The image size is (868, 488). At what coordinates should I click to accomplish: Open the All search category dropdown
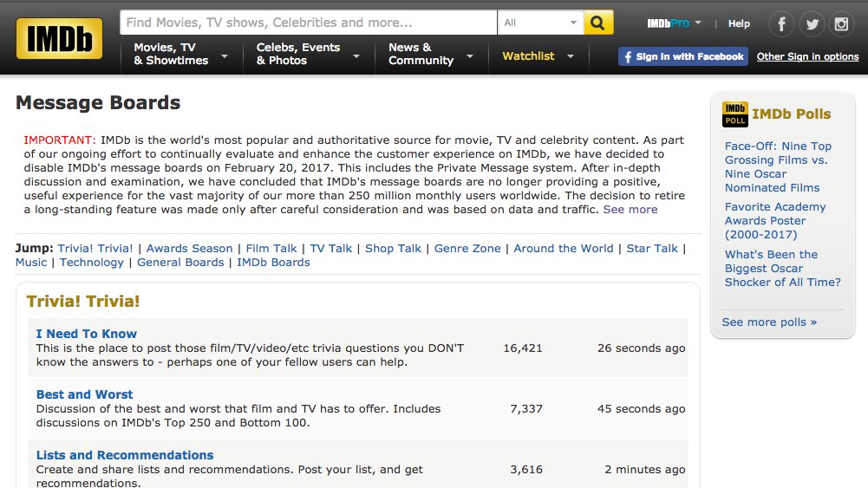[x=540, y=23]
